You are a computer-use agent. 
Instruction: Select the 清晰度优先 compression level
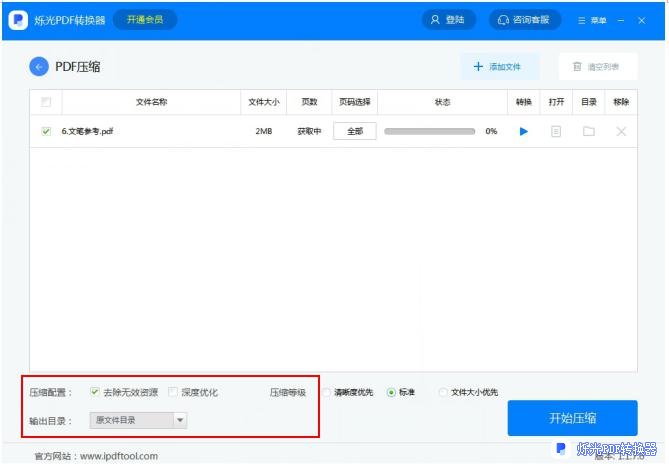pyautogui.click(x=327, y=392)
